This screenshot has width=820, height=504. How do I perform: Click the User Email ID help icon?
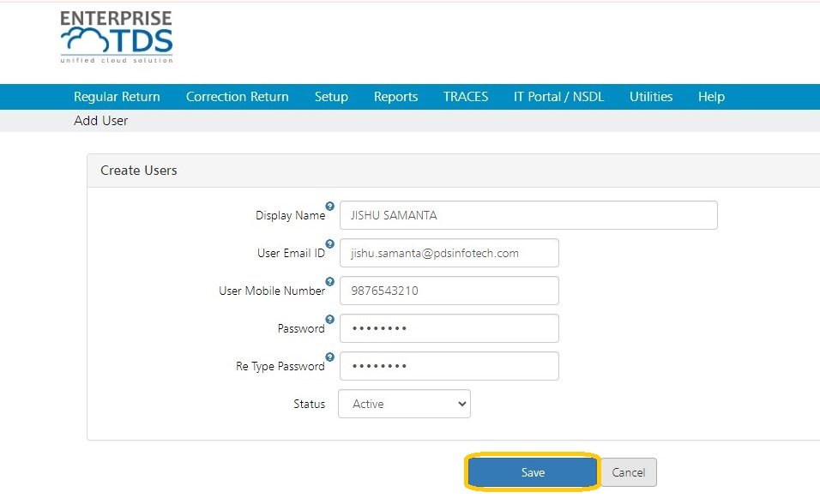pyautogui.click(x=329, y=243)
